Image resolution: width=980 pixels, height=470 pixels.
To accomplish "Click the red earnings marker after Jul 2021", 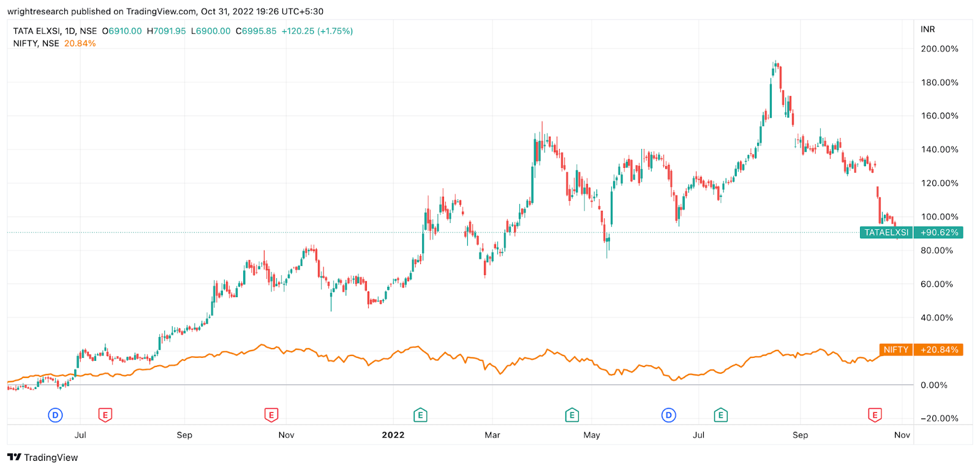I will pos(105,415).
